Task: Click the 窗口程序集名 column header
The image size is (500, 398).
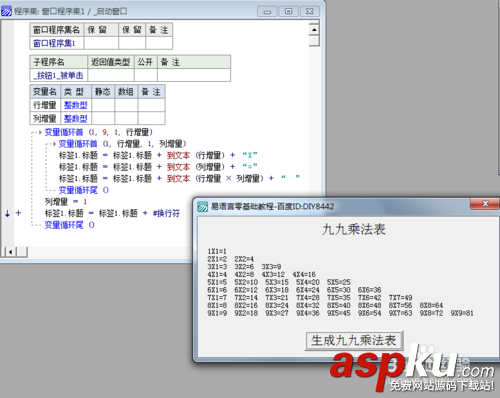Action: 57,30
